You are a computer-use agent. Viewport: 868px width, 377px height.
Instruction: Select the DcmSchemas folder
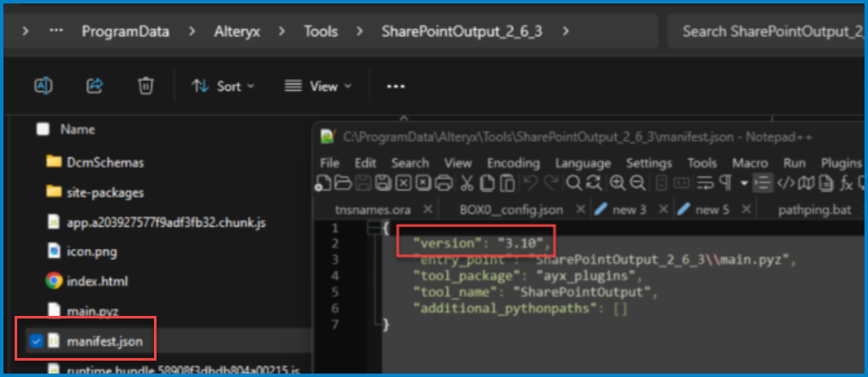tap(104, 163)
